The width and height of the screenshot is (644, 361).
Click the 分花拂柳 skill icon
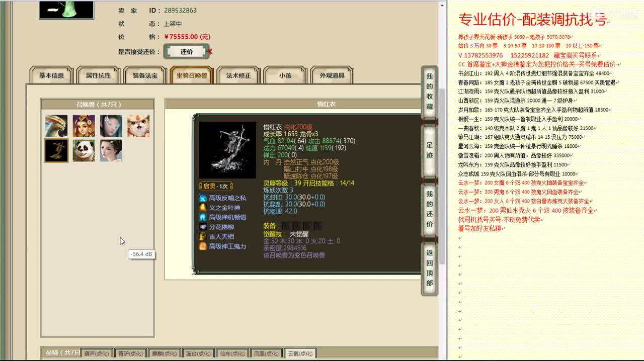203,227
